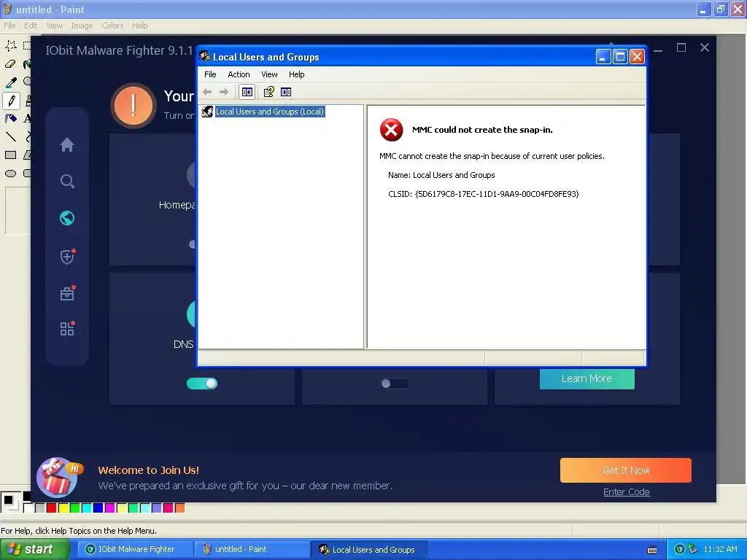Viewport: 747px width, 560px height.
Task: Click the foreground/background color indicator box
Action: point(10,502)
